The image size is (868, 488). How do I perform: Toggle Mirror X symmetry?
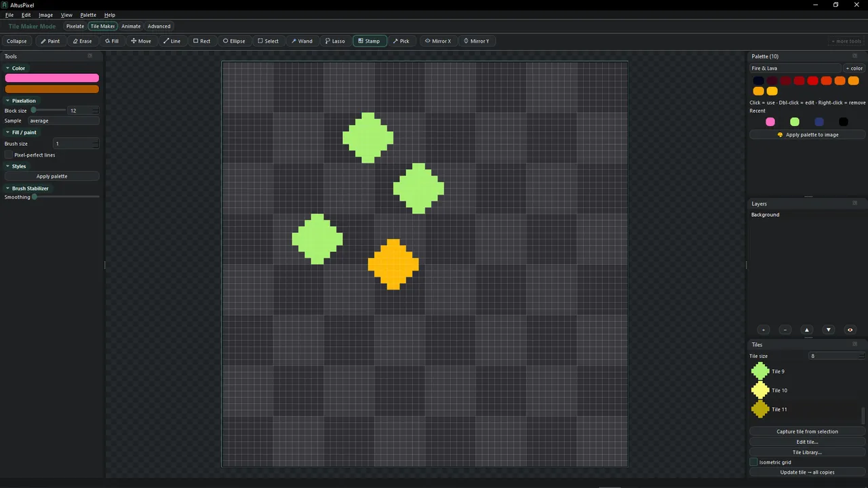pyautogui.click(x=437, y=41)
